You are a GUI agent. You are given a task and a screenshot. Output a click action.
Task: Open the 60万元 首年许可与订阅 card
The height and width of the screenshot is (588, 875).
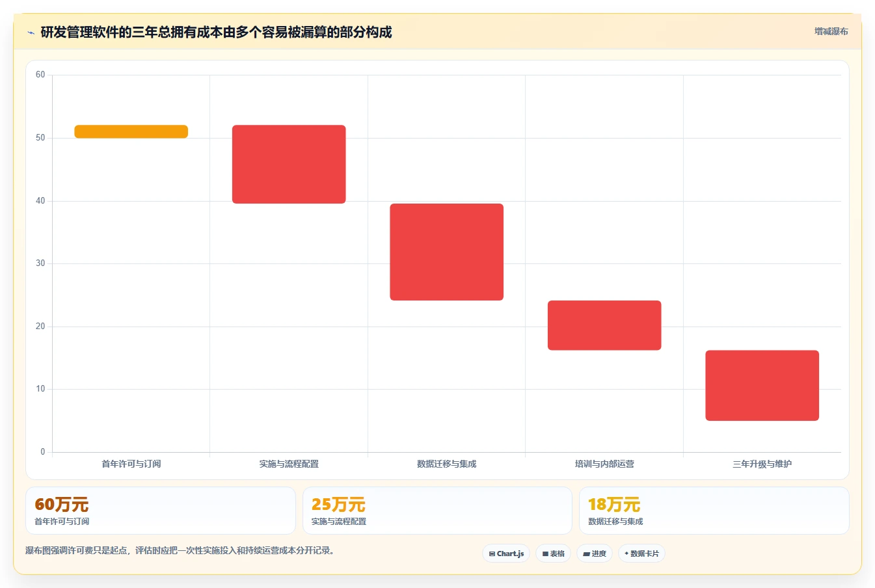[x=161, y=511]
